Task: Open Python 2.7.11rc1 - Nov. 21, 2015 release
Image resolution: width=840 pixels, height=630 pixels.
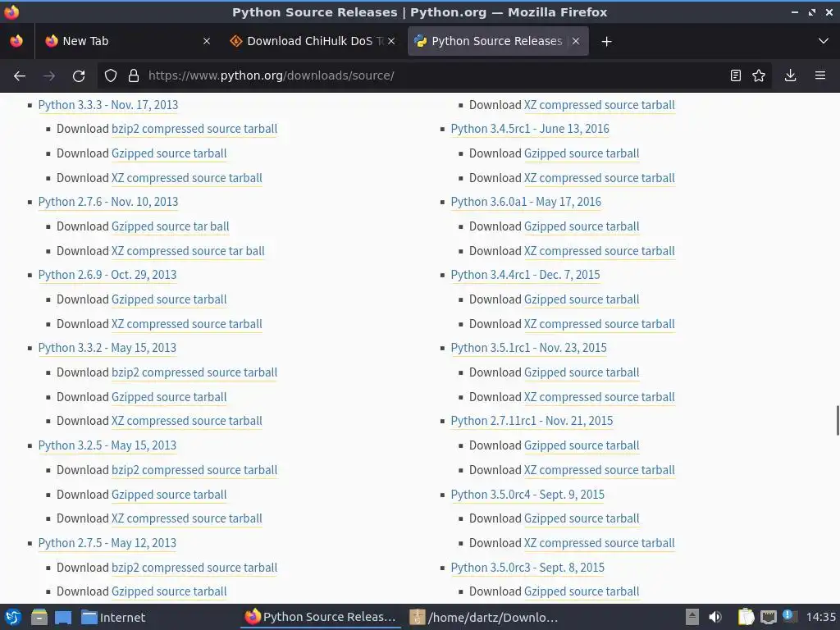Action: (x=532, y=421)
